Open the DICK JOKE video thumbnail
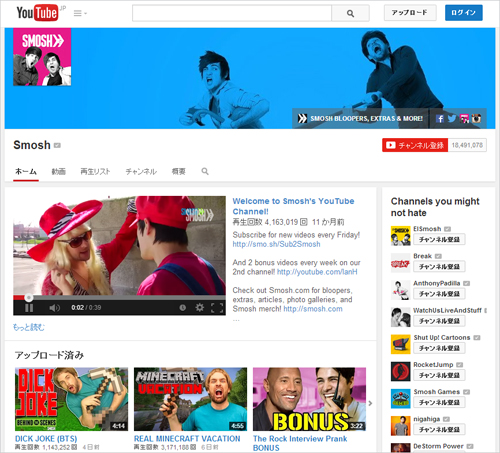The width and height of the screenshot is (500, 453). (x=71, y=399)
